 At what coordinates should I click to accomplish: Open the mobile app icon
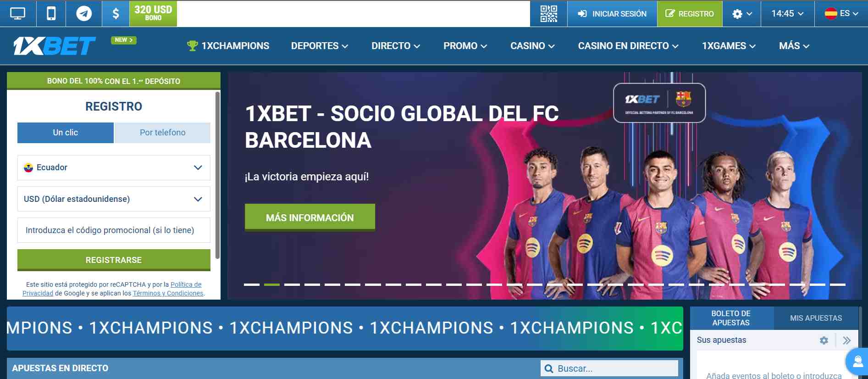51,14
